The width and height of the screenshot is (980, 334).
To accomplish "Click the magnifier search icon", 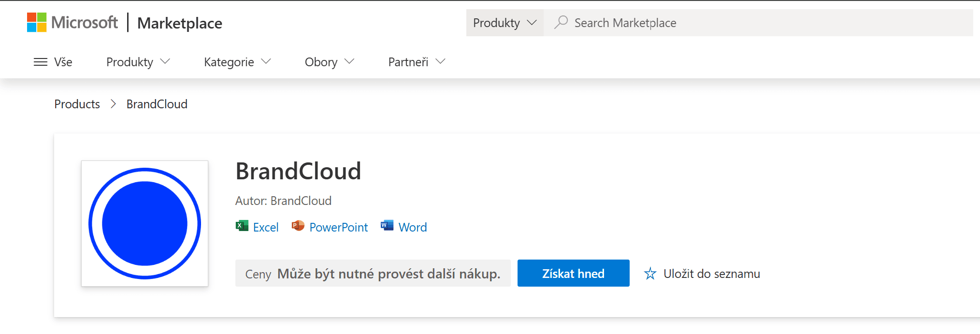I will coord(561,22).
